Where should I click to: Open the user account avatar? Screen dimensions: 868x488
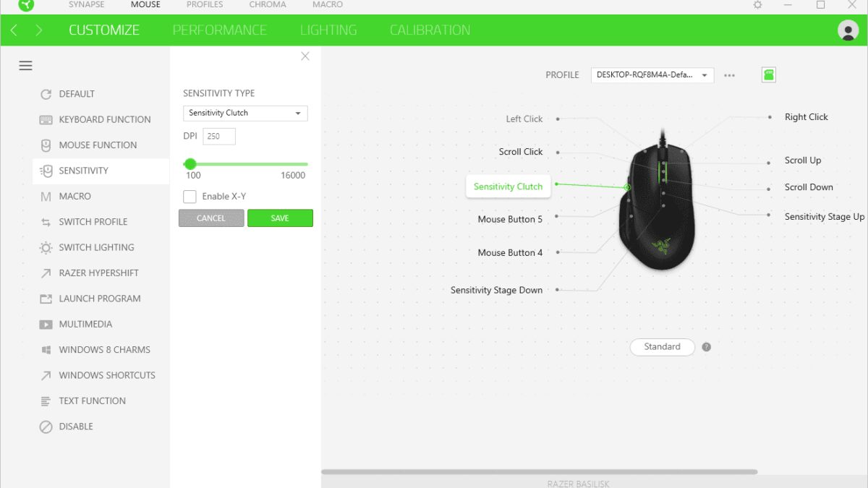tap(847, 30)
